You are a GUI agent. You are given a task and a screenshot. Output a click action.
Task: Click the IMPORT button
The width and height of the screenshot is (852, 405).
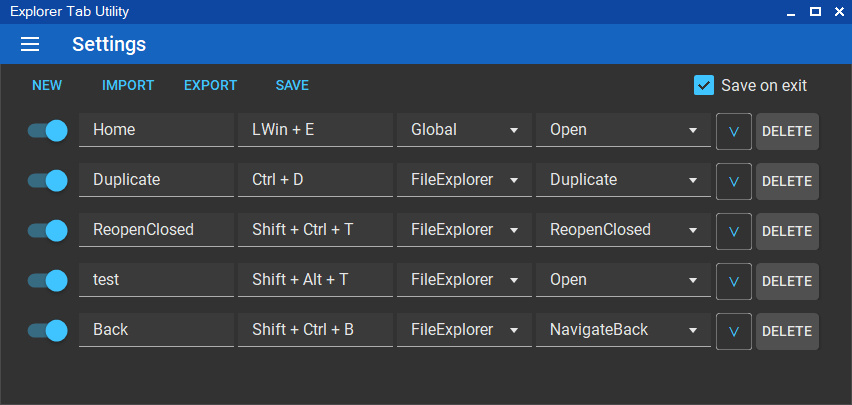128,85
